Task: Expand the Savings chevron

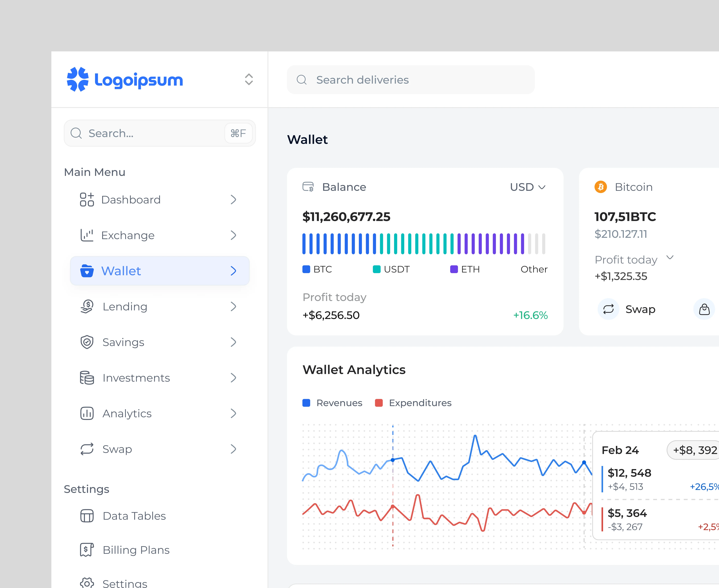Action: (x=233, y=342)
